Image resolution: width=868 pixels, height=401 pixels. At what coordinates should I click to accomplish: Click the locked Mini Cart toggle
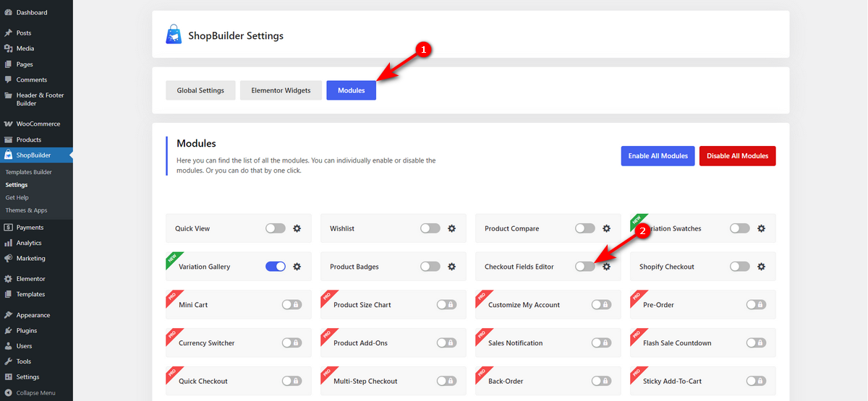292,305
